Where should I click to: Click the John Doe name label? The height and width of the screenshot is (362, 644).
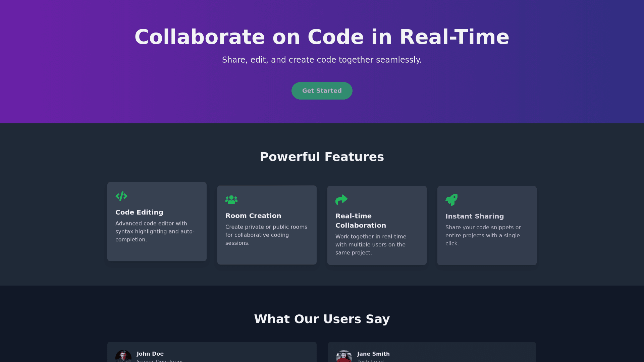coord(150,354)
